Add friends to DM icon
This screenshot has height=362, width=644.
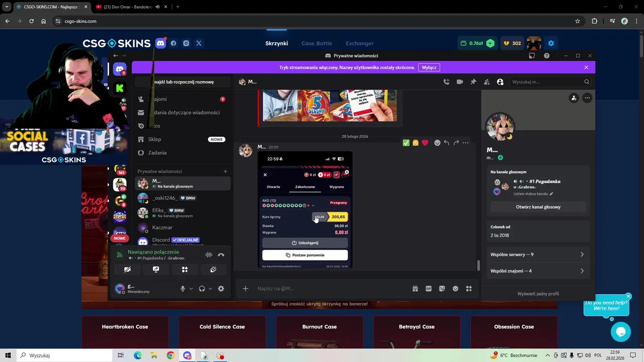pyautogui.click(x=487, y=82)
